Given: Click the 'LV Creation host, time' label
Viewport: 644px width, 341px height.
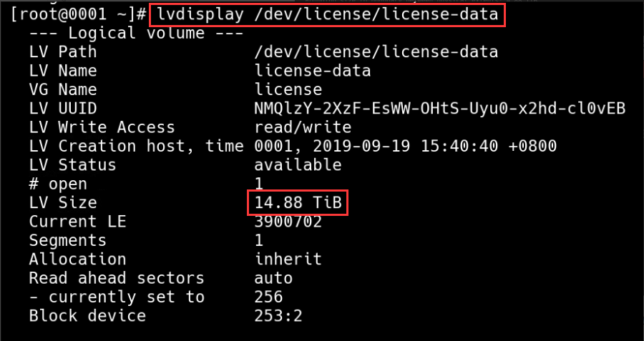Looking at the screenshot, I should [136, 146].
